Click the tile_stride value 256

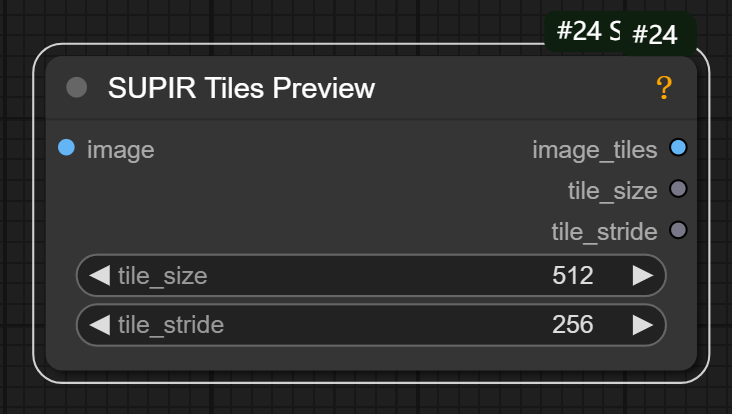pos(572,325)
